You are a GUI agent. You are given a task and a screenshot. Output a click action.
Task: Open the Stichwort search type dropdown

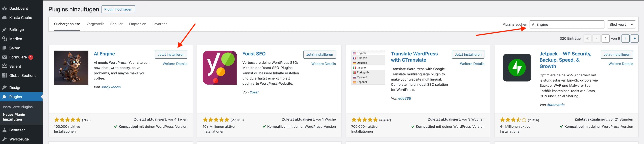(621, 24)
